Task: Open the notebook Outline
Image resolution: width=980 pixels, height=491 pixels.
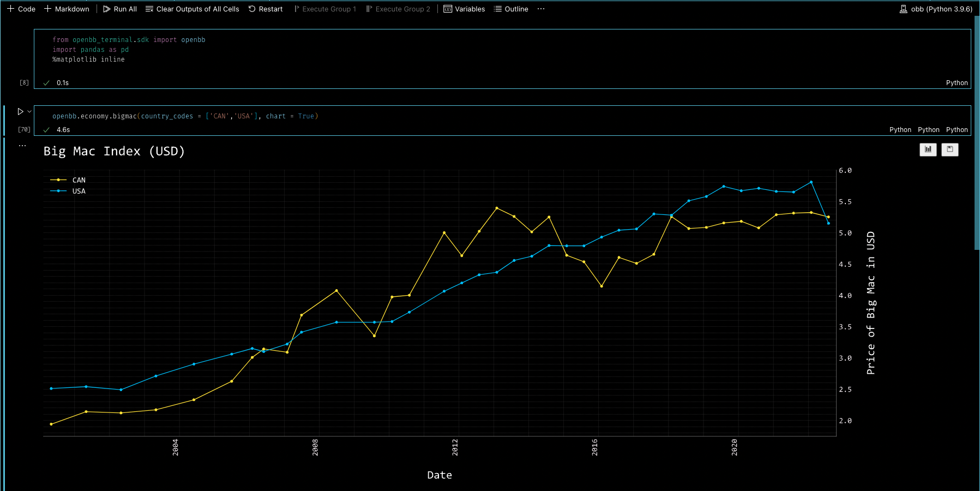Action: [511, 9]
